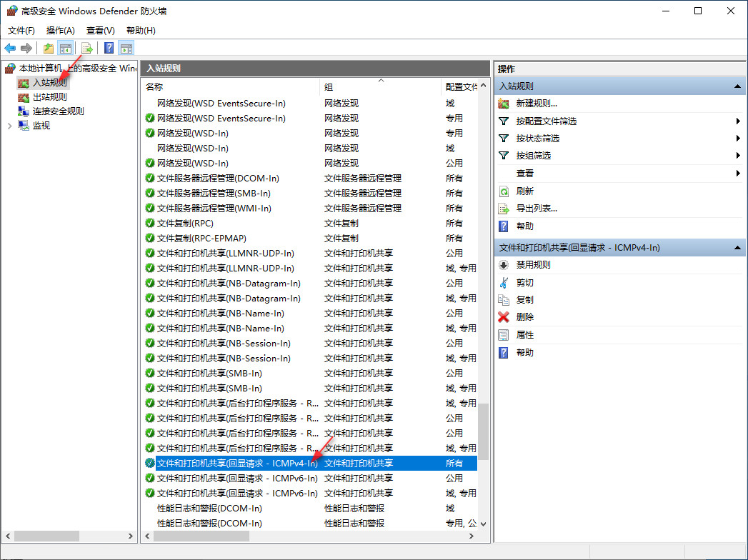The height and width of the screenshot is (560, 748).
Task: Click the 导出列表 icon in actions pane
Action: 504,209
